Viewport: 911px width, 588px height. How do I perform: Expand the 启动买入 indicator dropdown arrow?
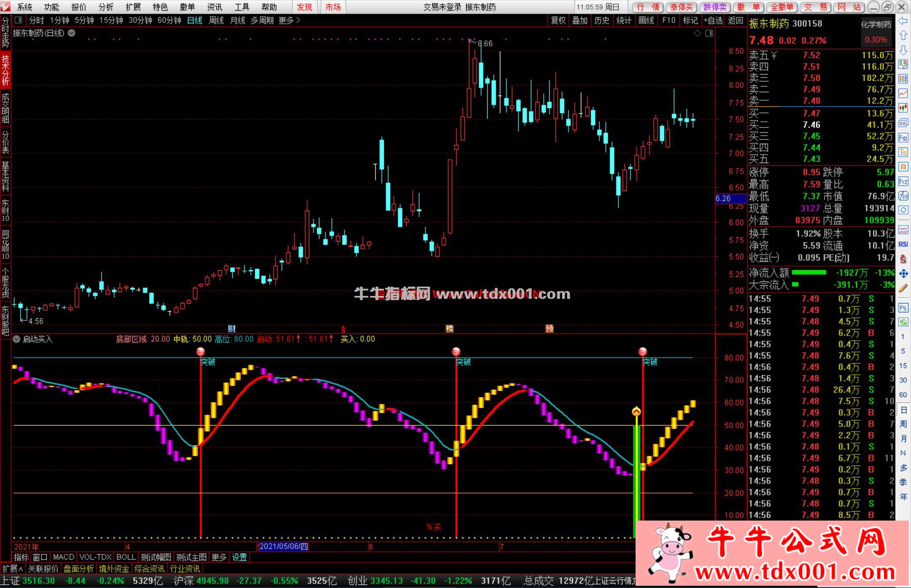tap(16, 339)
